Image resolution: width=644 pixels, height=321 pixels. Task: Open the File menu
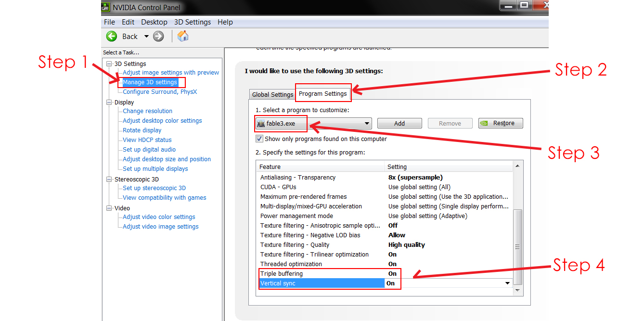point(109,22)
